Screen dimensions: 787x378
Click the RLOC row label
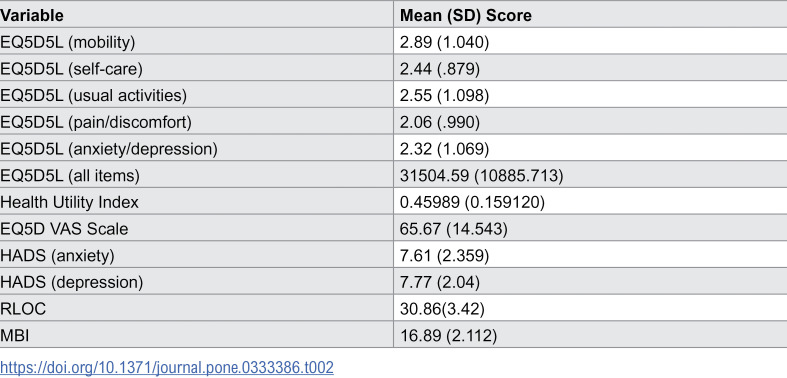[23, 309]
